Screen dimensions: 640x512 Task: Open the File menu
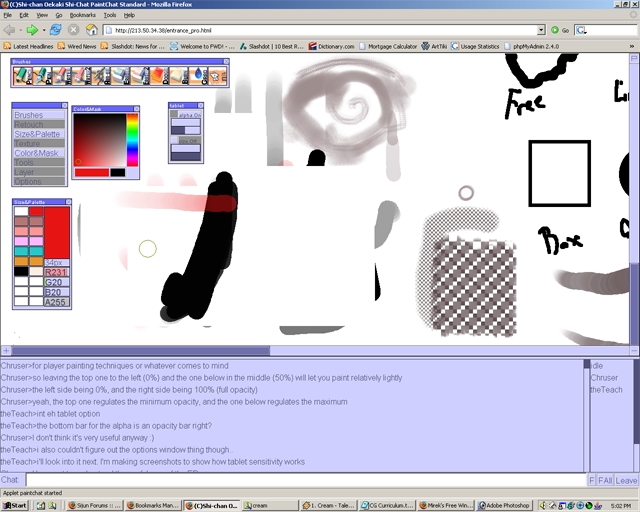pos(7,15)
